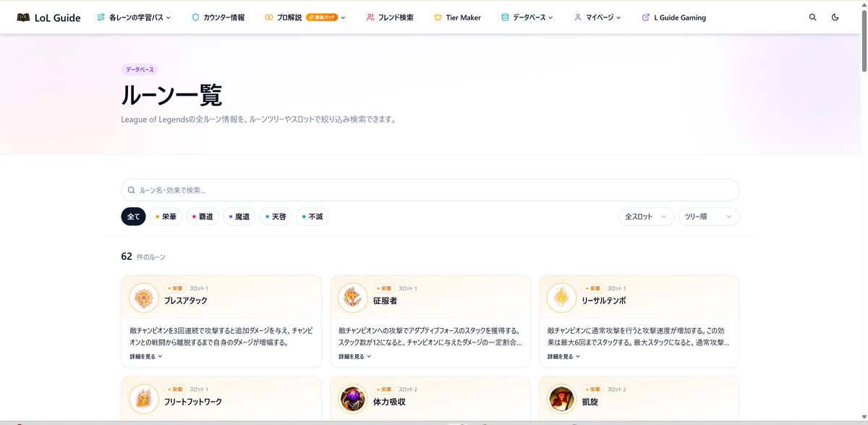
Task: Open the 全スロット dropdown
Action: tap(646, 216)
